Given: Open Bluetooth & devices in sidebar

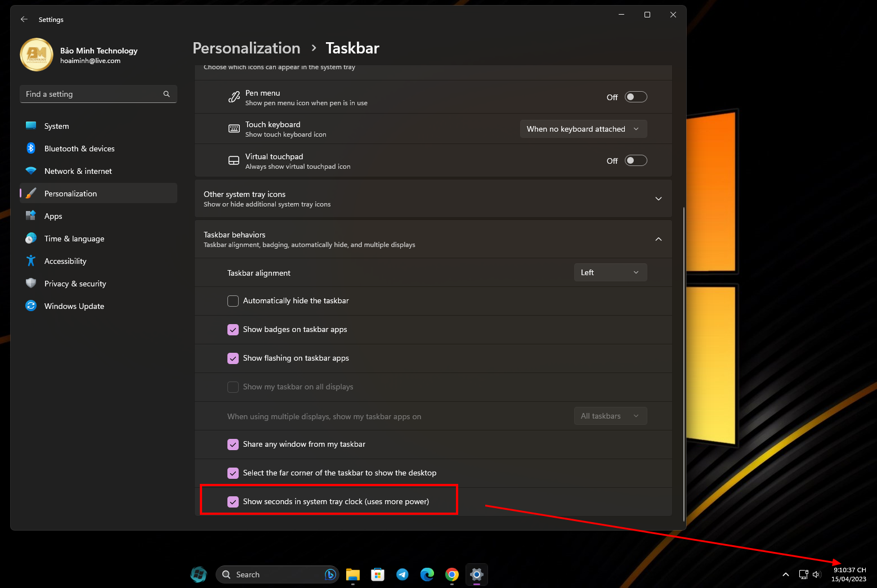Looking at the screenshot, I should pyautogui.click(x=99, y=149).
